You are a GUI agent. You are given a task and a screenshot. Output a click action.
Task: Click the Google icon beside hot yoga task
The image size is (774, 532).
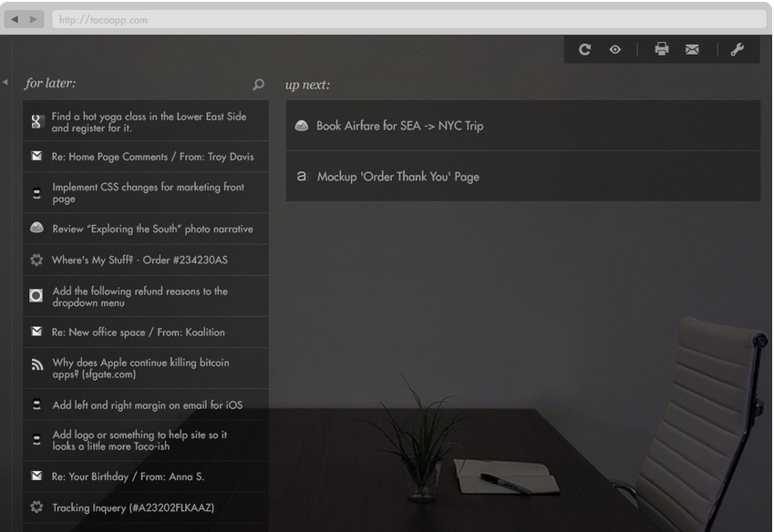click(x=36, y=121)
